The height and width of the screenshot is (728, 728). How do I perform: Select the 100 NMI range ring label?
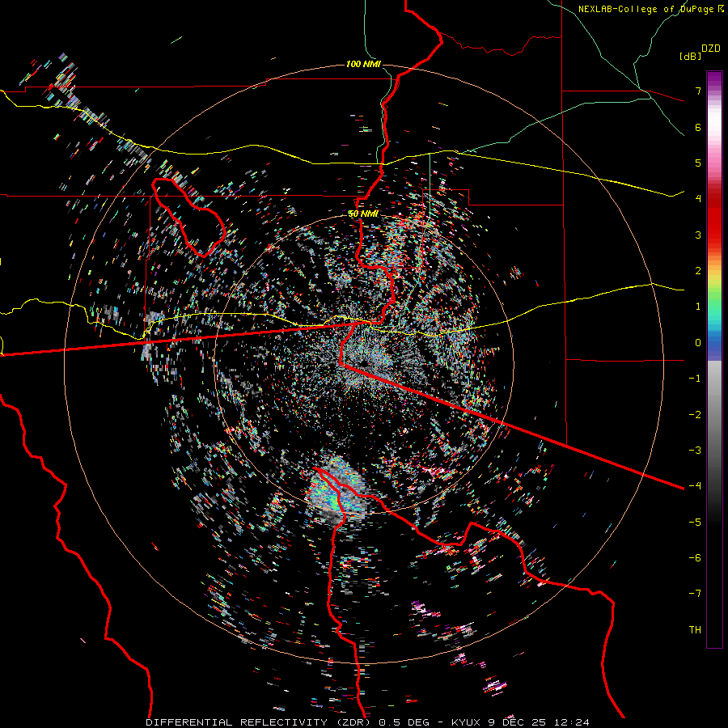pyautogui.click(x=363, y=64)
